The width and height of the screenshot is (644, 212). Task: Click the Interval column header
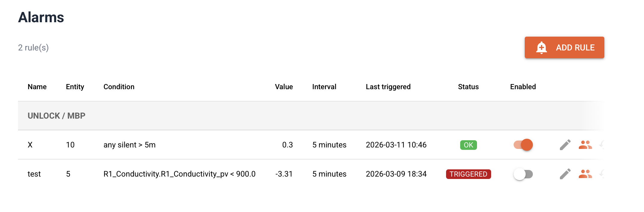pos(324,87)
